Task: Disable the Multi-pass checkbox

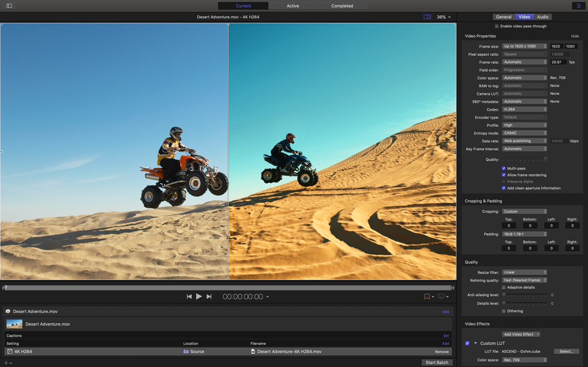Action: click(504, 167)
